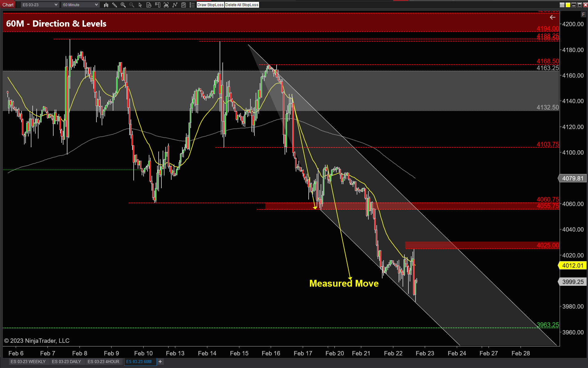The height and width of the screenshot is (368, 588).
Task: Toggle the F button at chart corner
Action: 583,14
